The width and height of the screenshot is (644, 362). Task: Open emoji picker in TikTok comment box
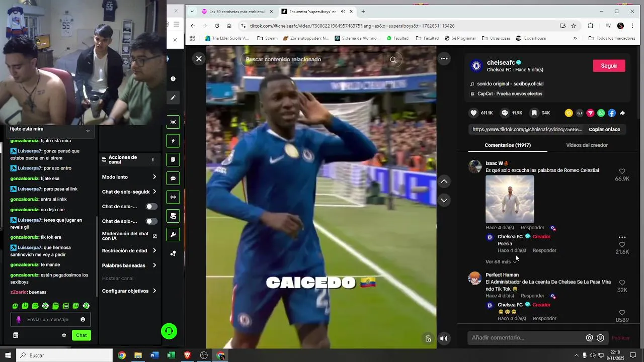click(600, 338)
